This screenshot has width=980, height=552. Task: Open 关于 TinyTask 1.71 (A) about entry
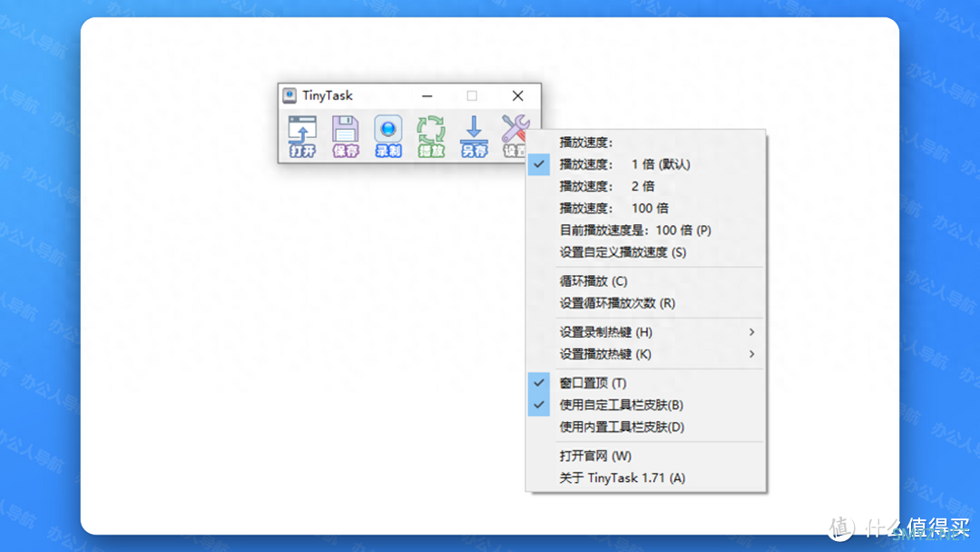click(646, 478)
